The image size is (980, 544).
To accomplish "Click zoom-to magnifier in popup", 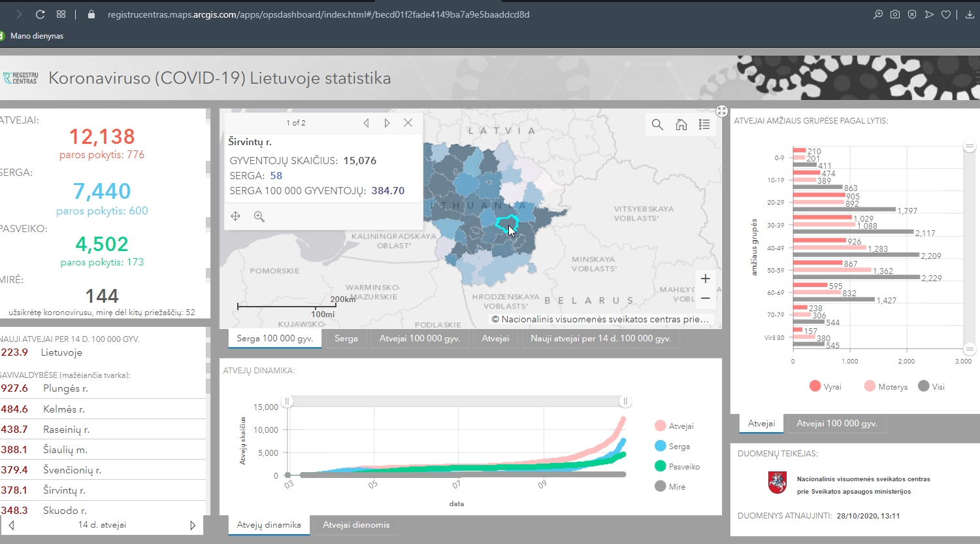I will (x=259, y=216).
